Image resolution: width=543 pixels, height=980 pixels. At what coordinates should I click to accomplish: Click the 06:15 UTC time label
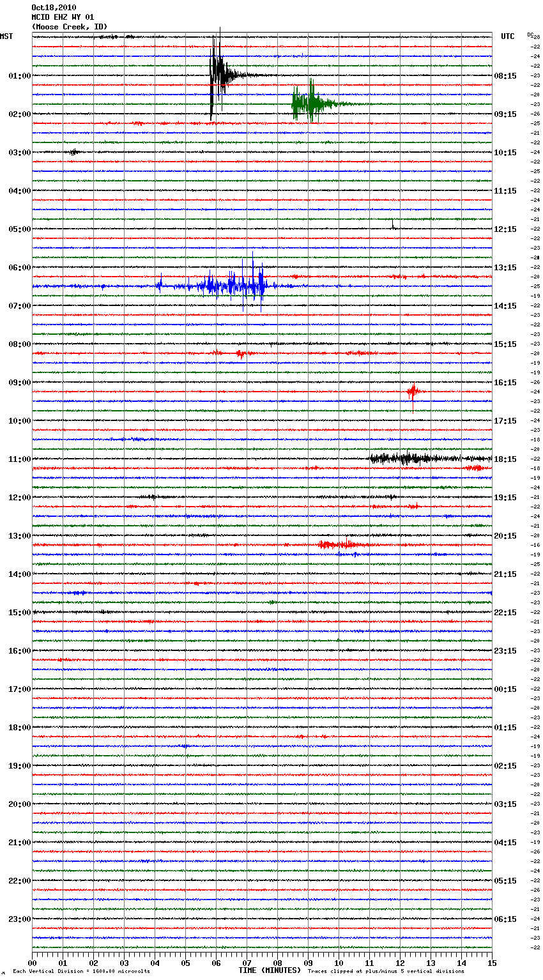pos(505,919)
